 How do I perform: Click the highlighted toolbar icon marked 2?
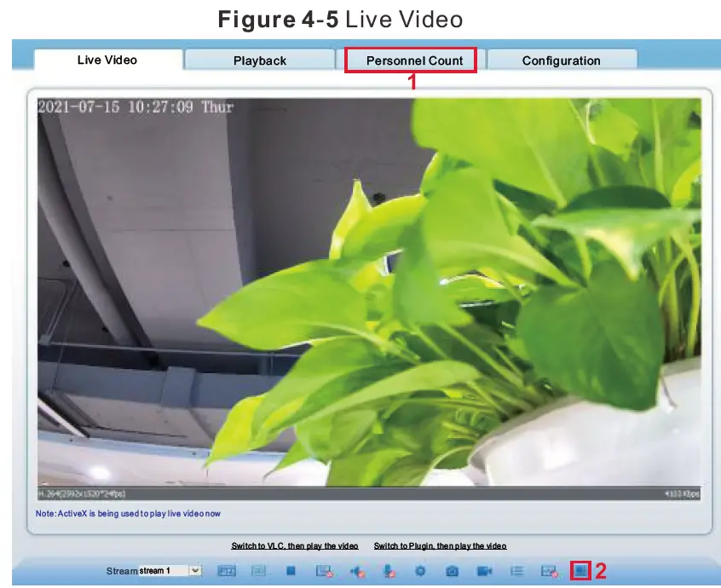(583, 569)
